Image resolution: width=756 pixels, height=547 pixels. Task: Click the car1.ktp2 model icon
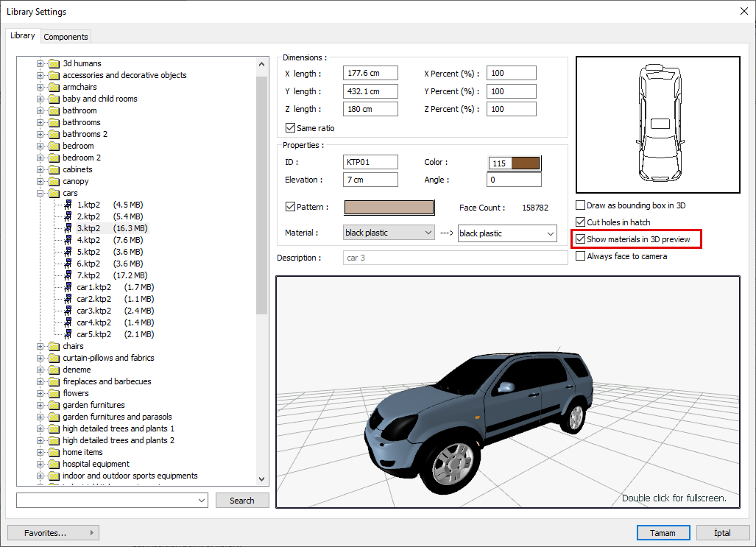68,287
